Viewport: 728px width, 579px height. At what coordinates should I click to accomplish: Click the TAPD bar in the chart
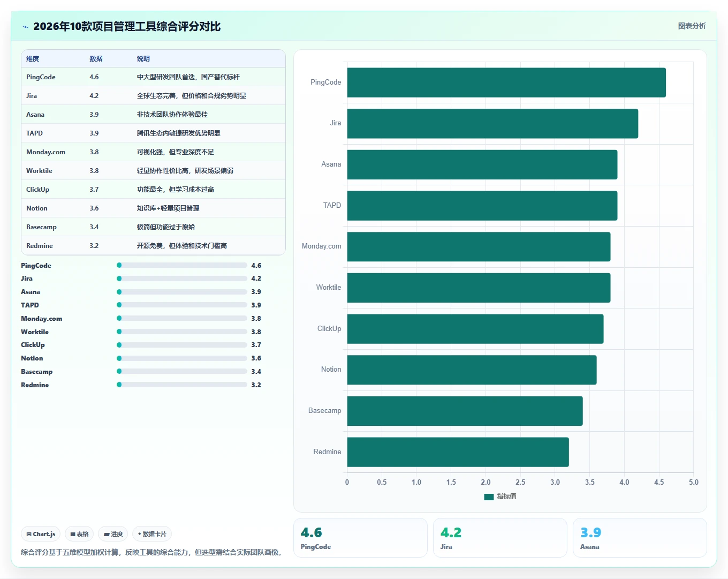[x=482, y=206]
